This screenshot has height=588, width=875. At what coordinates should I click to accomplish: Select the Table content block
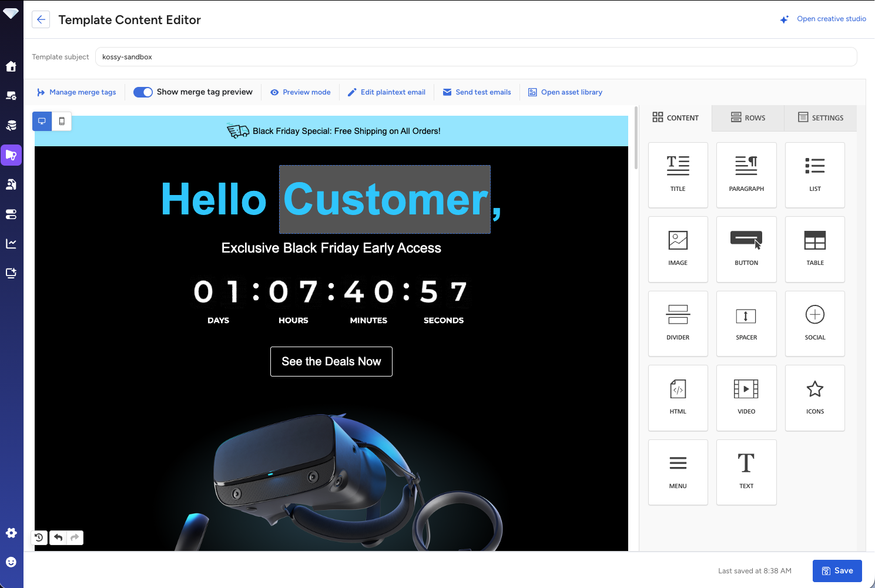pyautogui.click(x=815, y=249)
